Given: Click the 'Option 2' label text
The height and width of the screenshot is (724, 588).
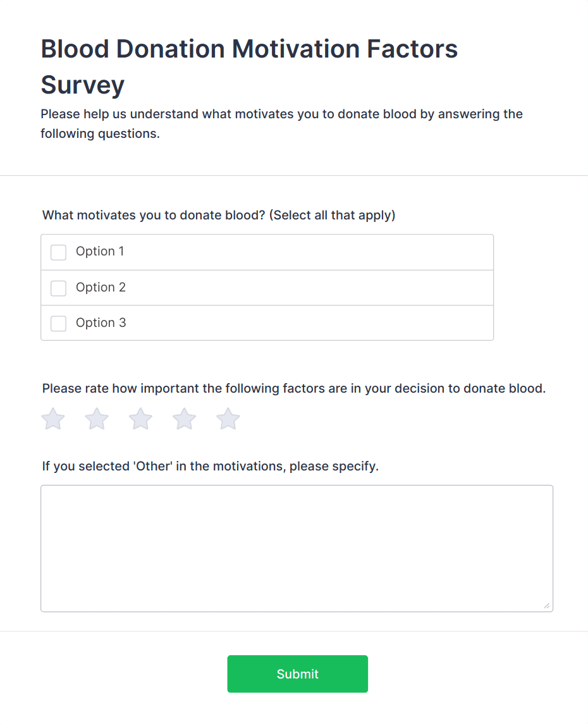Looking at the screenshot, I should (101, 288).
